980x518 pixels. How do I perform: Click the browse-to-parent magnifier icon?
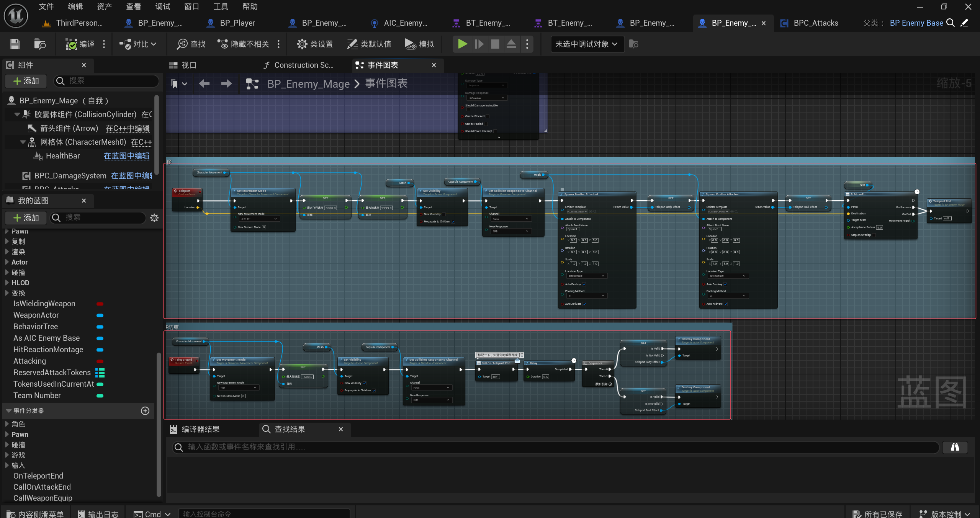[951, 23]
